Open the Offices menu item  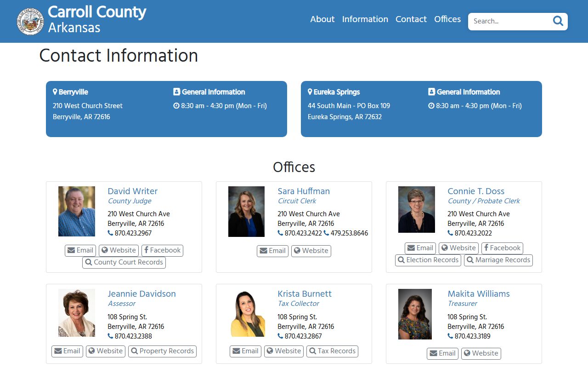[447, 19]
